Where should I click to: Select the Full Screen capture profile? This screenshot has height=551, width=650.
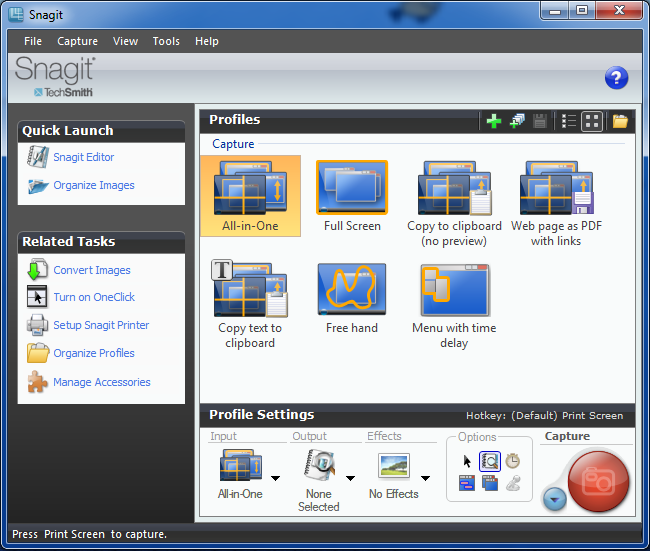click(352, 196)
